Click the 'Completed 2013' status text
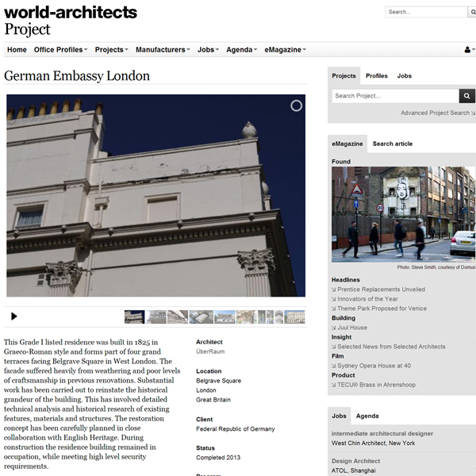The width and height of the screenshot is (476, 476). pos(218,458)
